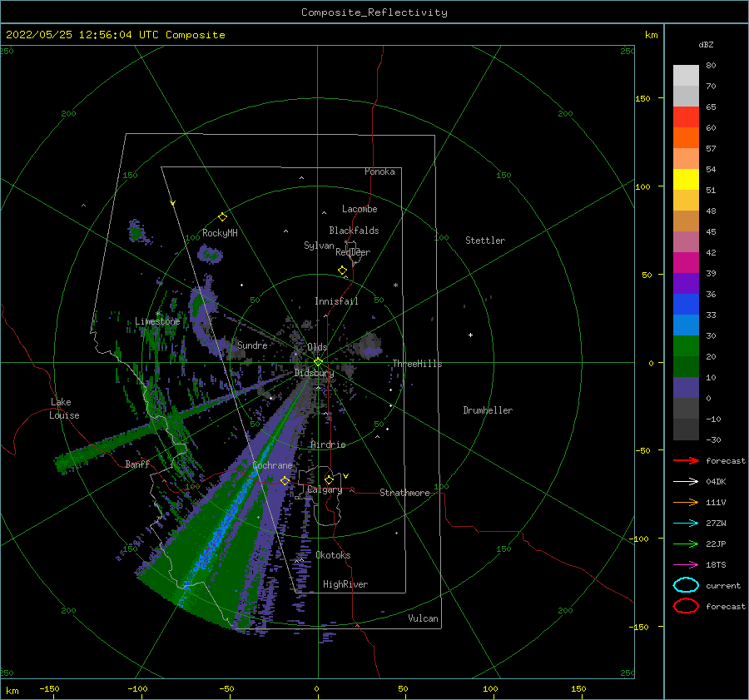Screen dimensions: 749x700
Task: Click the HighRiver town label
Action: [x=345, y=584]
